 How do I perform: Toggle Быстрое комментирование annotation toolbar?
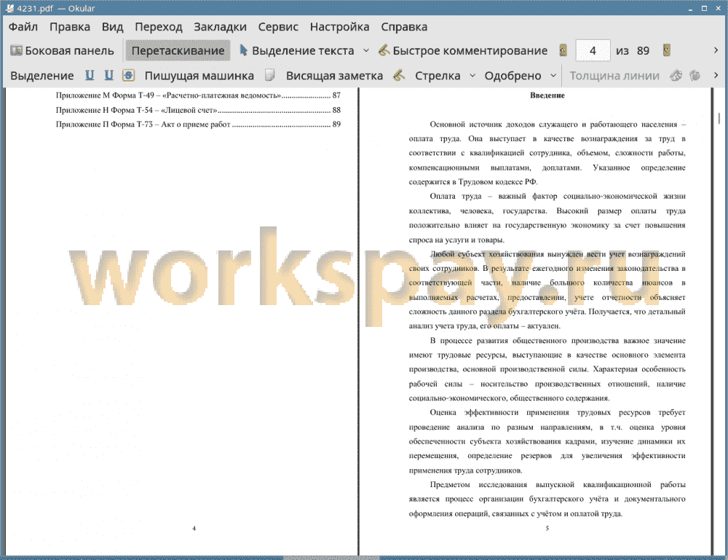(x=463, y=51)
